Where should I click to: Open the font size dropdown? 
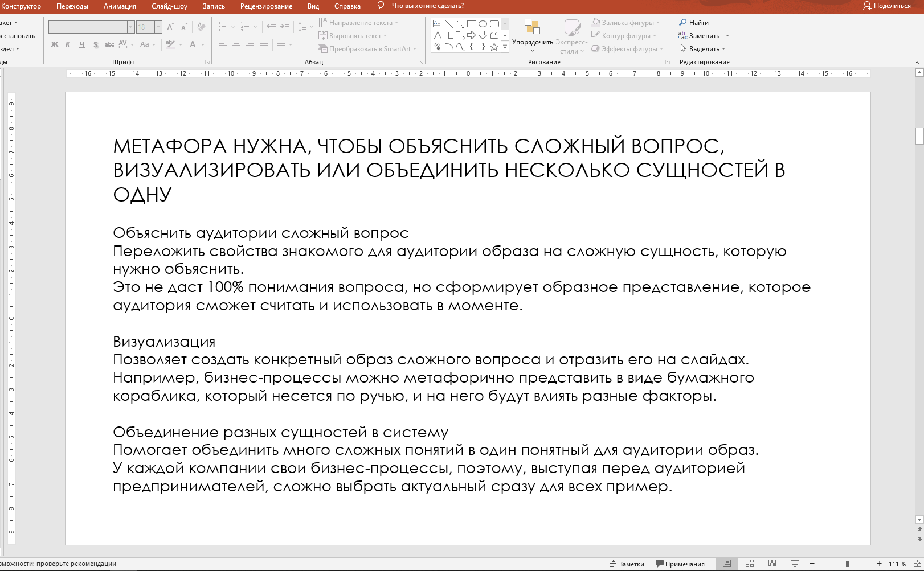(x=158, y=27)
